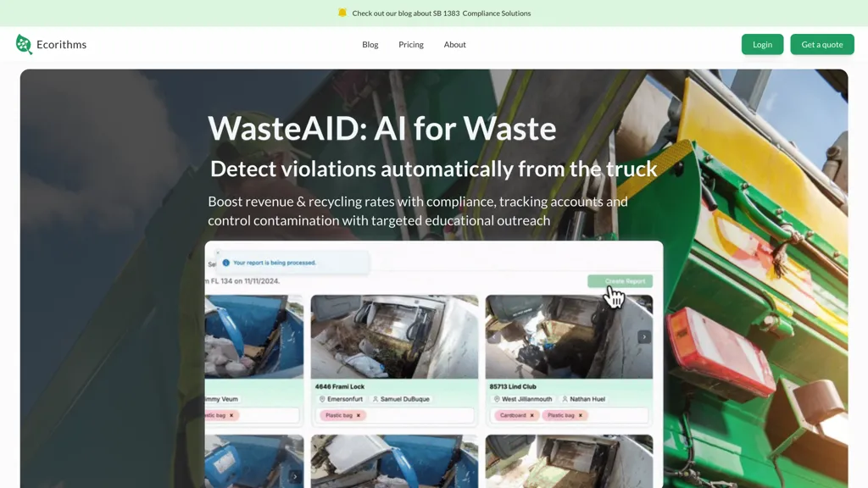
Task: Select the 4646 Frami Lock address text
Action: [x=340, y=386]
